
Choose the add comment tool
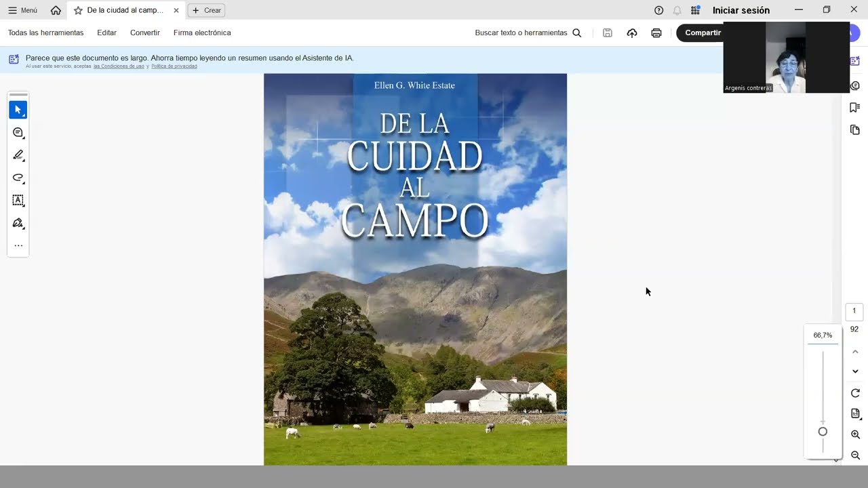(18, 133)
